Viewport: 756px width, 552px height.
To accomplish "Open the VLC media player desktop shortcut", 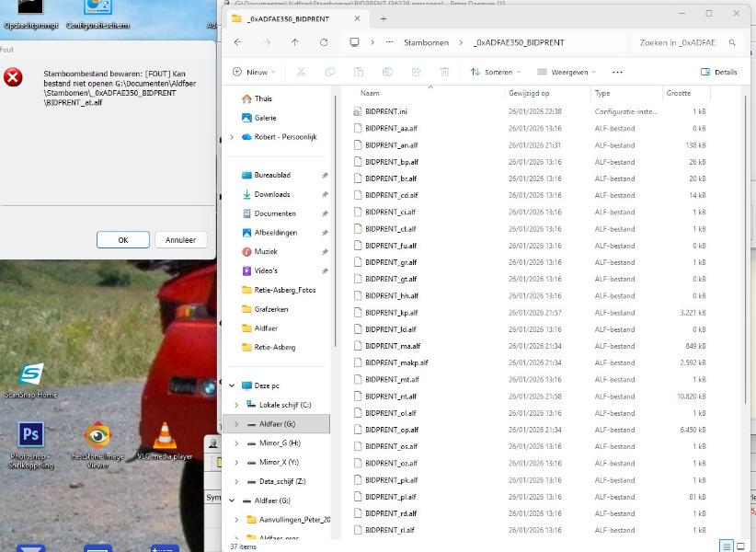I will click(165, 441).
